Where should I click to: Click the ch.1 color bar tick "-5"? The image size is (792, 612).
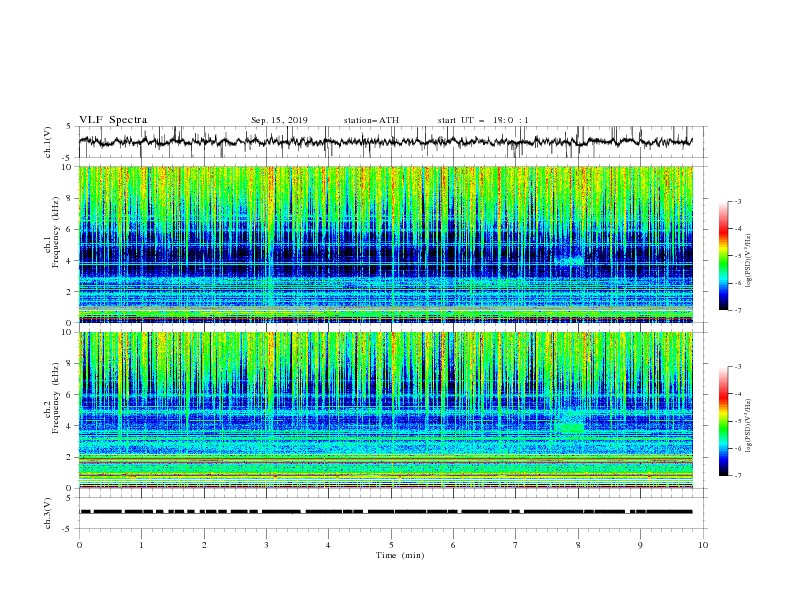tap(738, 256)
